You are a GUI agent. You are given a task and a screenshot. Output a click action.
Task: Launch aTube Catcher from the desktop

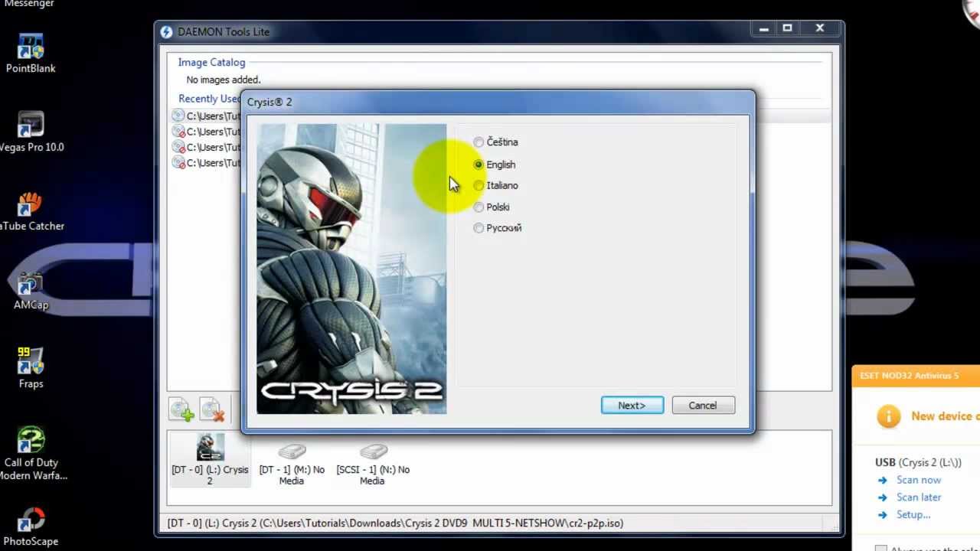[31, 211]
